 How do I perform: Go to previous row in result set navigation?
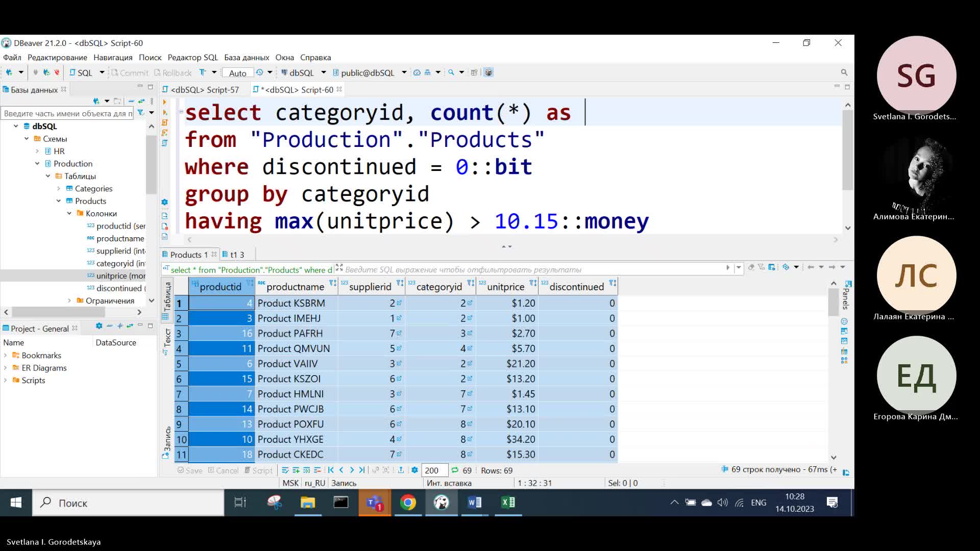(341, 470)
